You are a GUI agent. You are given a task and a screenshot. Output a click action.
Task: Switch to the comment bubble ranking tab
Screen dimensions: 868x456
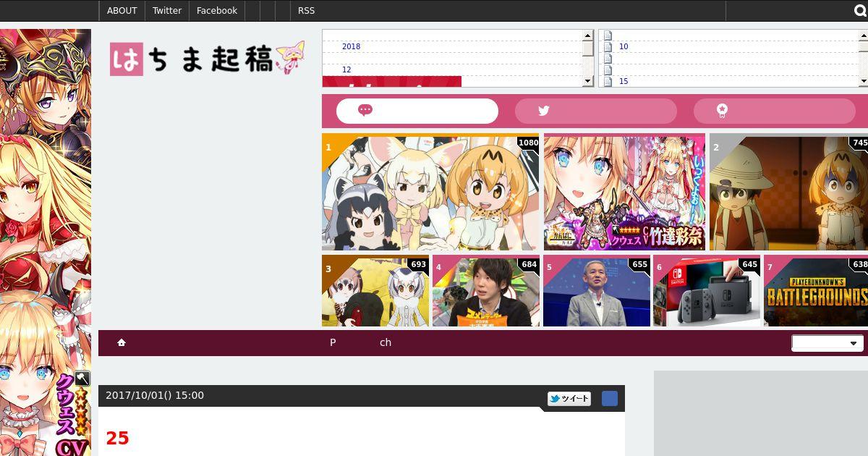coord(417,111)
